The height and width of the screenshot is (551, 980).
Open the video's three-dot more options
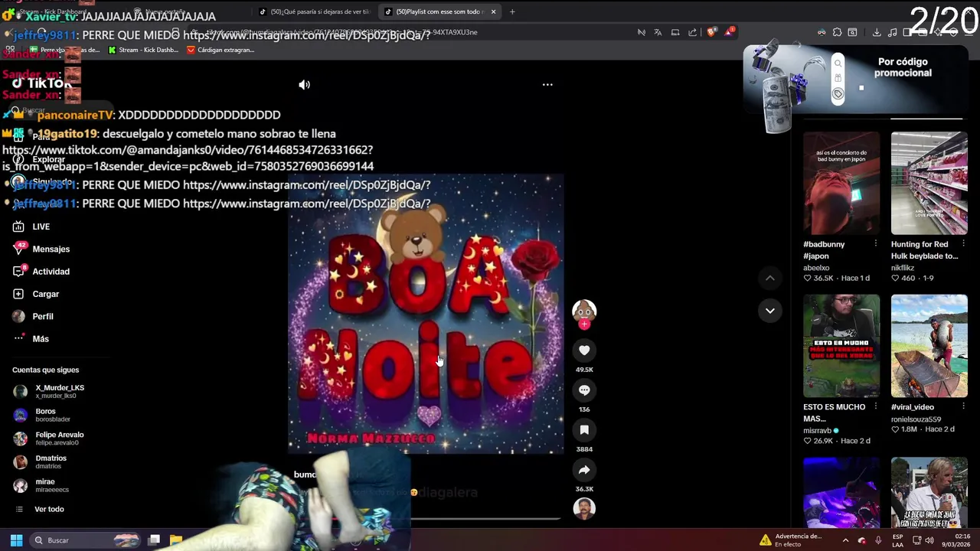point(547,85)
